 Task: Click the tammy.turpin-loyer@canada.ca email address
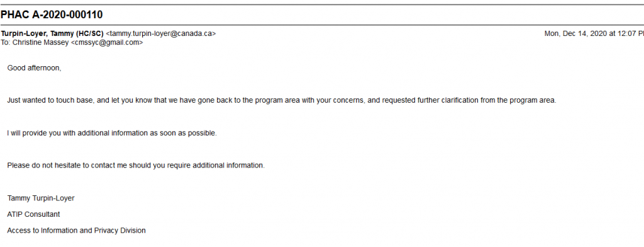point(160,34)
